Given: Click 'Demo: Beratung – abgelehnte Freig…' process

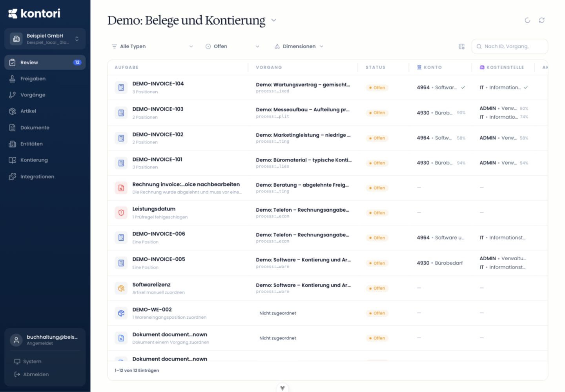Looking at the screenshot, I should [302, 185].
